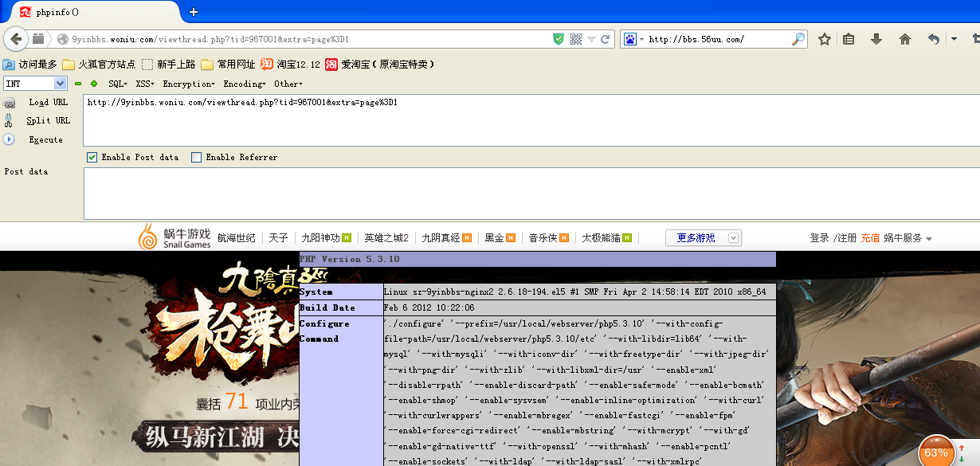This screenshot has height=466, width=980.
Task: Reload the page with refresh icon
Action: click(x=606, y=39)
